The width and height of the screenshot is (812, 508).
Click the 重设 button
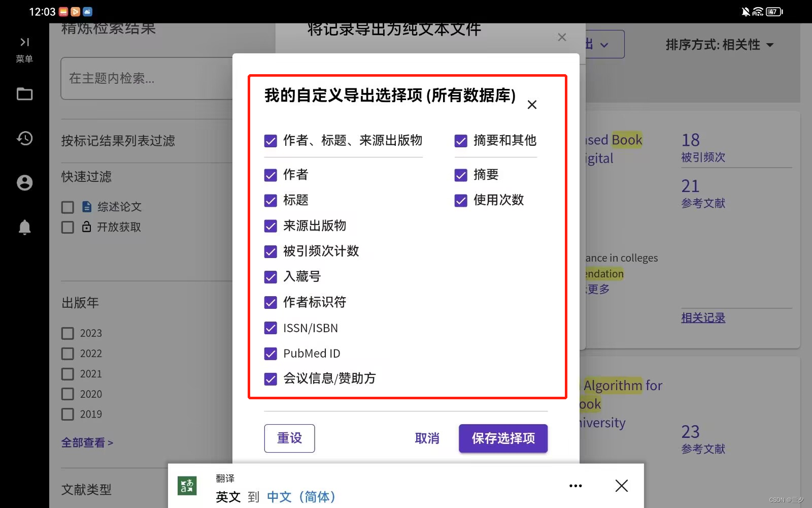289,438
